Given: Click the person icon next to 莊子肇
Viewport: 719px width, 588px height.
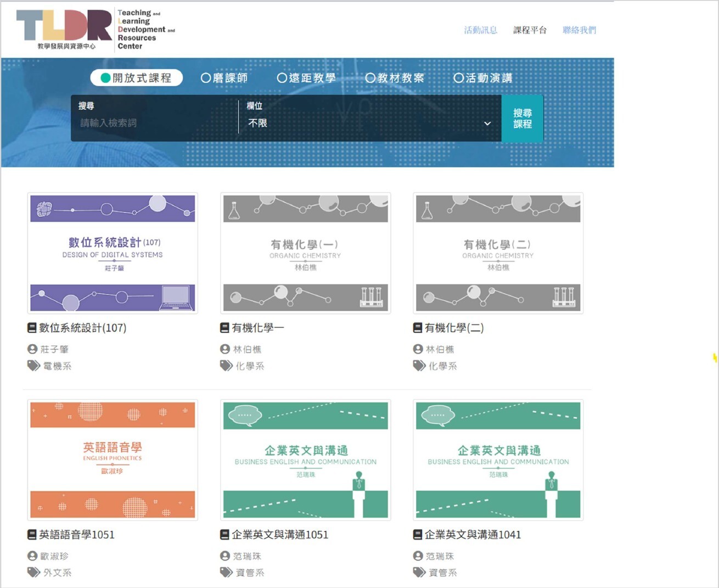Looking at the screenshot, I should pyautogui.click(x=32, y=349).
